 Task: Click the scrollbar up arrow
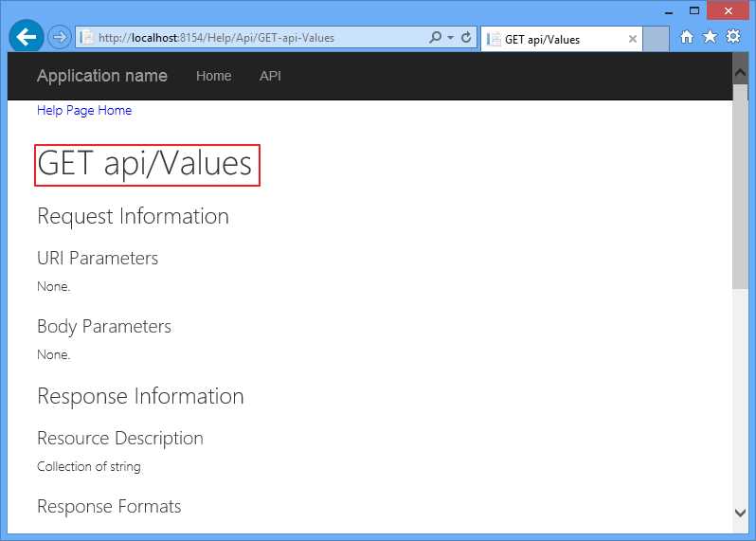[740, 73]
